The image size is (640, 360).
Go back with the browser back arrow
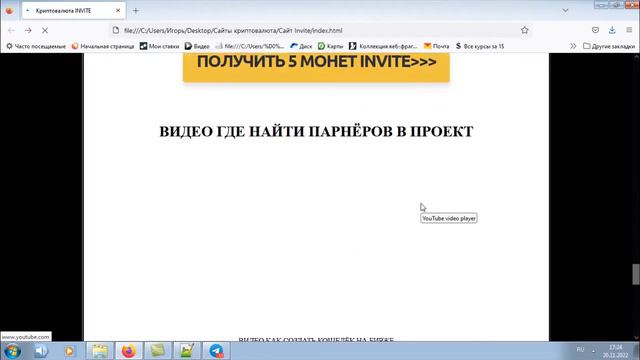(x=11, y=30)
